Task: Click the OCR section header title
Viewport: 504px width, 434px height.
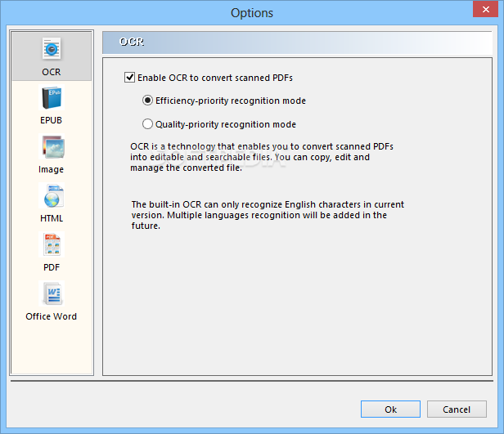Action: (132, 42)
